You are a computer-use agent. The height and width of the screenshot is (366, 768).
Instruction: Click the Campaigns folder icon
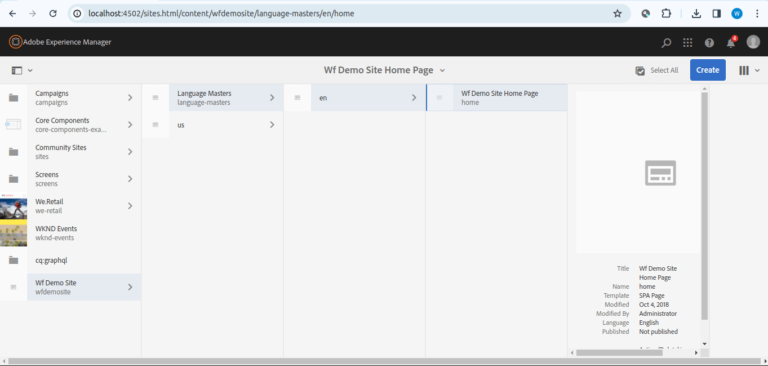pos(13,98)
